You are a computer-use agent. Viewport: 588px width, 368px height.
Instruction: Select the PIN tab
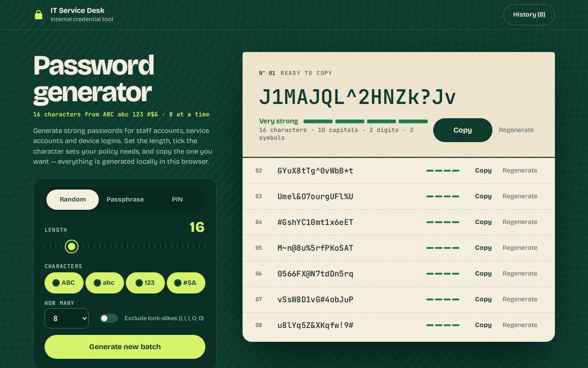pos(177,200)
